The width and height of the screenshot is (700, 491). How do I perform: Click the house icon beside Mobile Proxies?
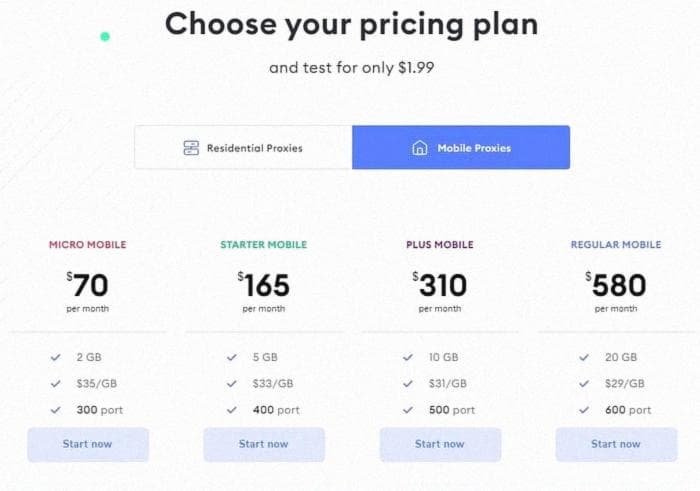[x=420, y=148]
